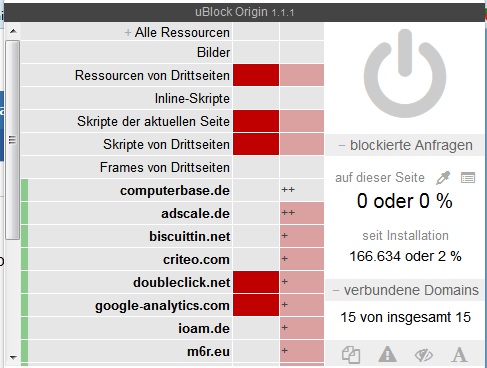Screen dimensions: 487x368
Task: Click local rule cell for adscale.de
Action: pyautogui.click(x=302, y=213)
